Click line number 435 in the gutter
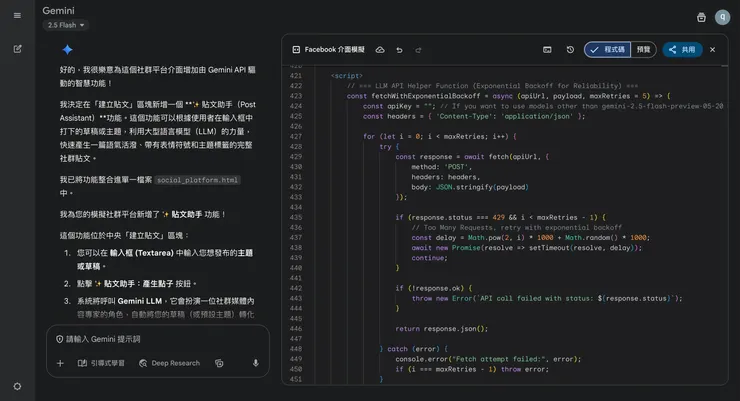 pos(296,217)
